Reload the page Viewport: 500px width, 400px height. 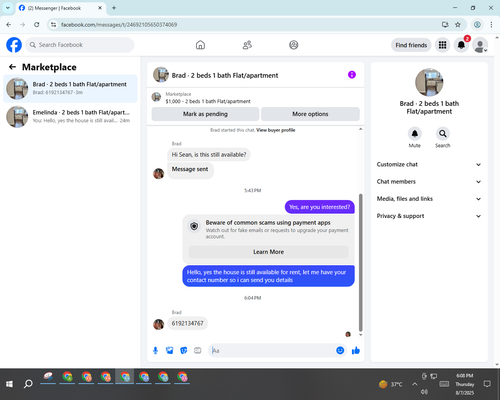pos(37,25)
